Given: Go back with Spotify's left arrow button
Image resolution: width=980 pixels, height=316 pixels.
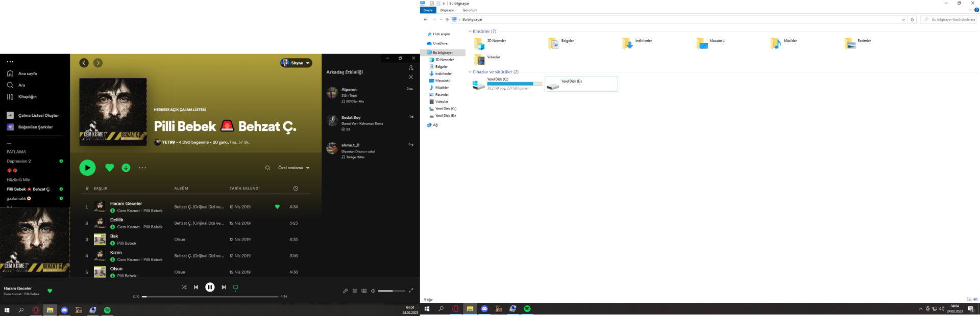Looking at the screenshot, I should point(84,63).
